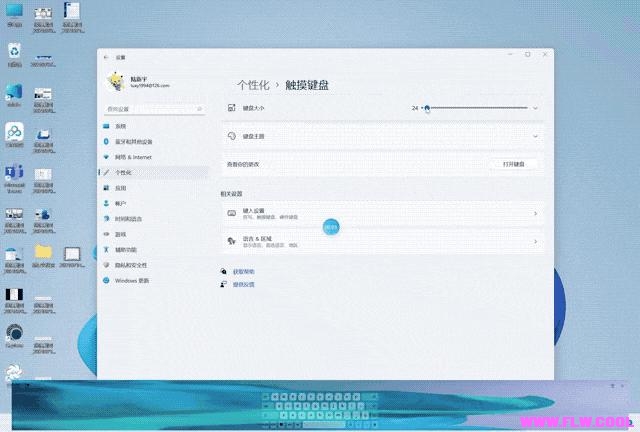Select the 个性化 sidebar entry
Screen dimensions: 640x432
[x=154, y=173]
